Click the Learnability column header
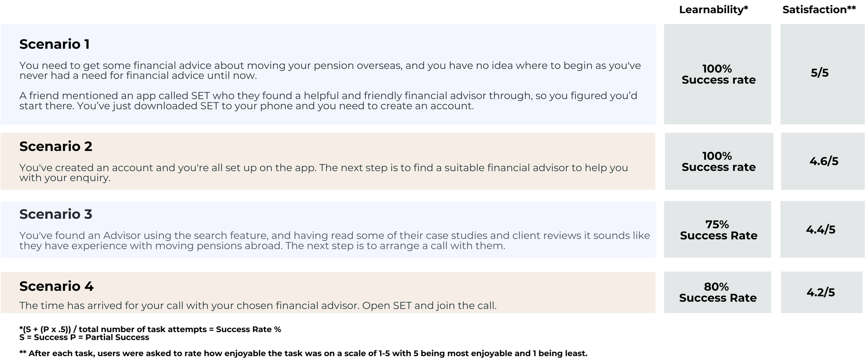This screenshot has height=362, width=868. click(713, 10)
